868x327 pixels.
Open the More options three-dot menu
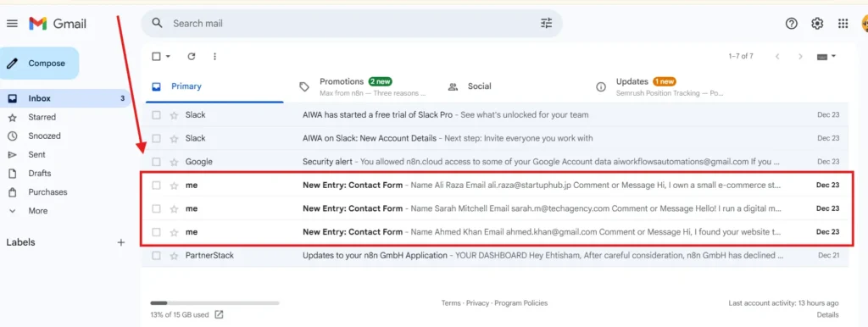click(214, 57)
